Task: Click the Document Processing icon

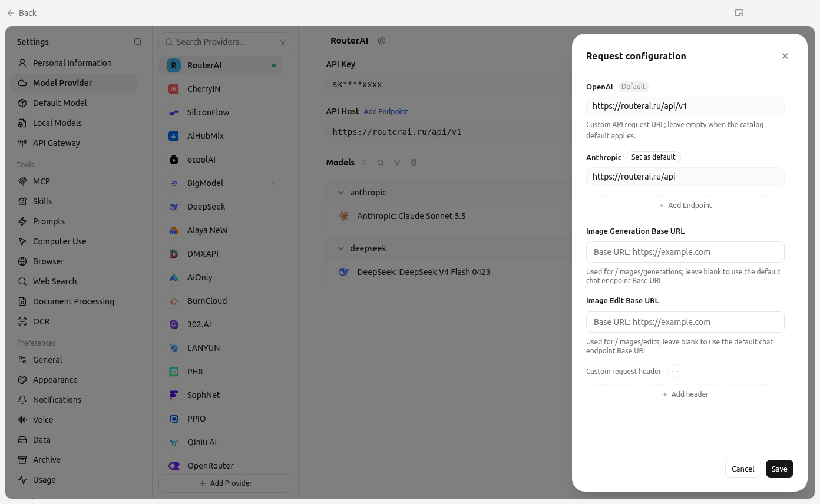Action: coord(22,301)
